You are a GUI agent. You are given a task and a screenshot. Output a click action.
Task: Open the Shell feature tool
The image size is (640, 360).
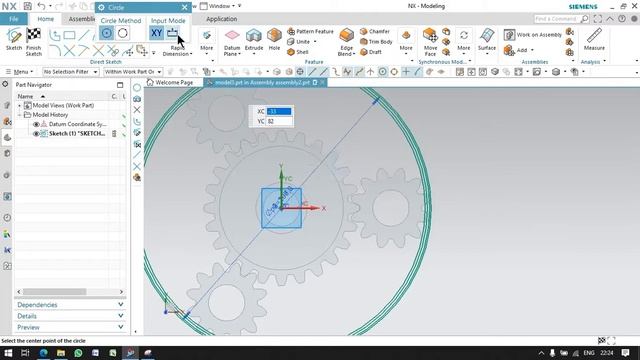coord(298,52)
